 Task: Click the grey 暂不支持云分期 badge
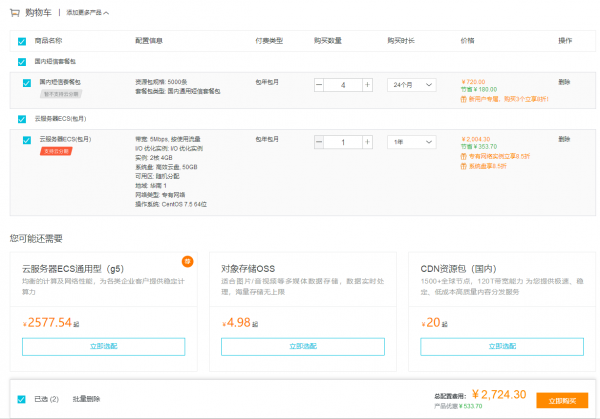pyautogui.click(x=61, y=94)
